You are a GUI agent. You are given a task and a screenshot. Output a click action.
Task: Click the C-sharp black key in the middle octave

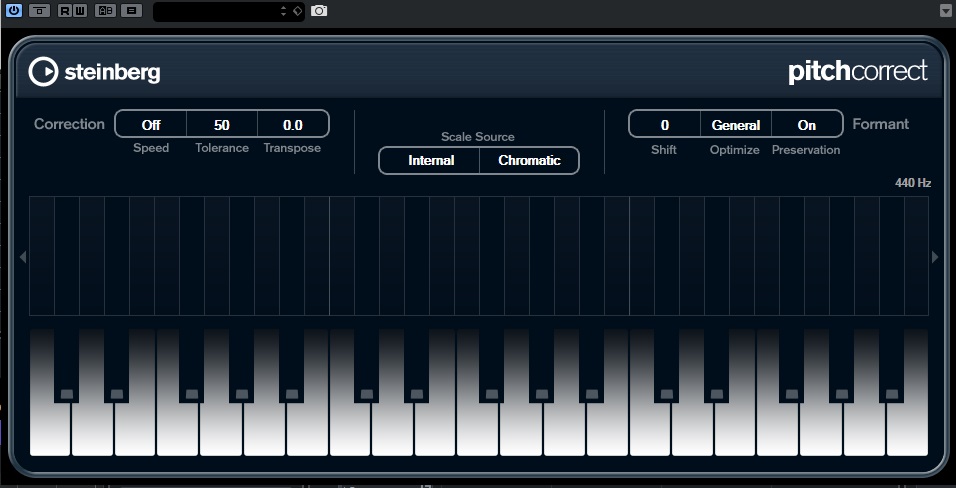coord(366,366)
